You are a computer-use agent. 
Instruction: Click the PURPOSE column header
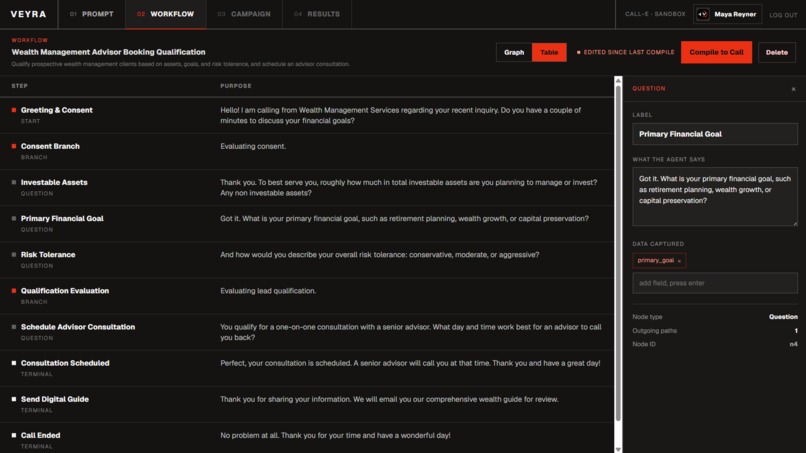point(236,86)
